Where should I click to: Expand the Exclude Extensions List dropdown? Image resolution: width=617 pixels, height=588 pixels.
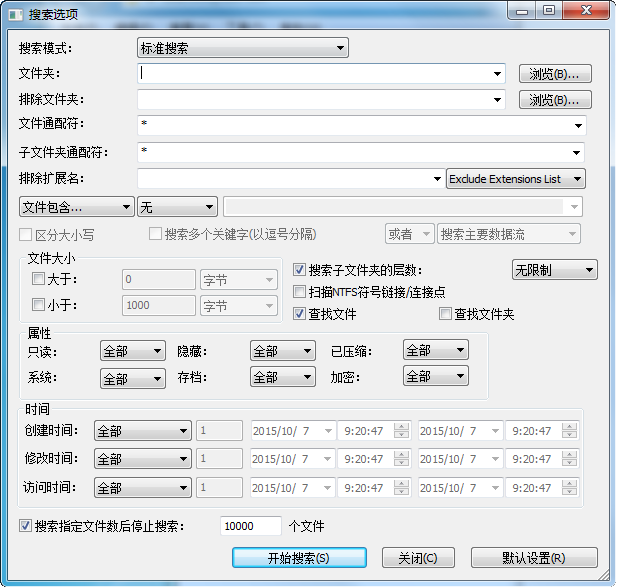[x=515, y=179]
